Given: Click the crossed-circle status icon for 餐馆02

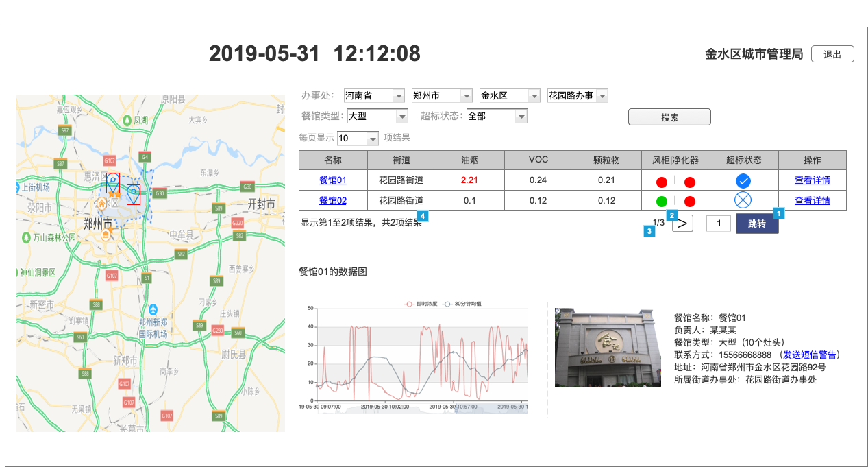Looking at the screenshot, I should click(x=743, y=201).
